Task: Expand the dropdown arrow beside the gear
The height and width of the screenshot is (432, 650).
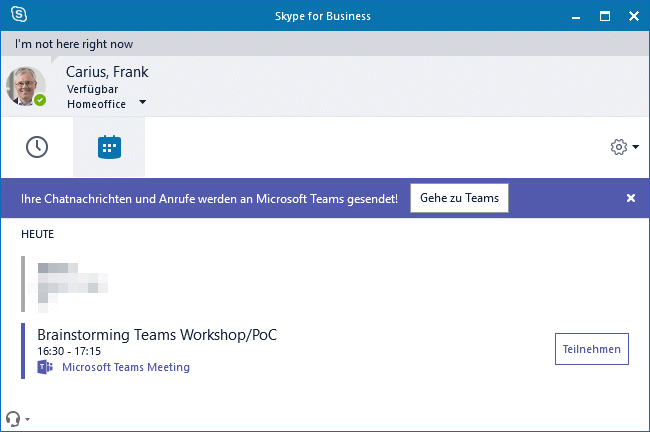Action: click(635, 147)
